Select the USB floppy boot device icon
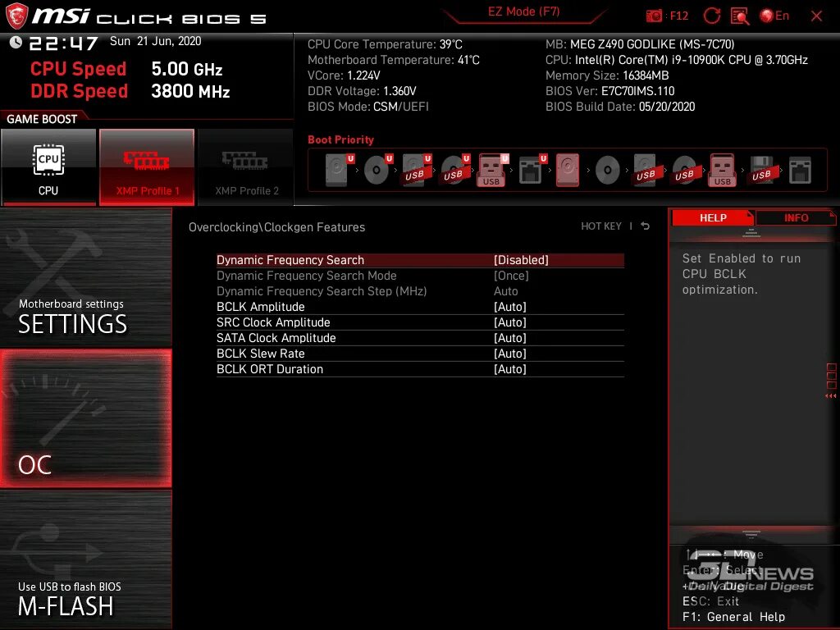This screenshot has height=630, width=840. click(762, 170)
